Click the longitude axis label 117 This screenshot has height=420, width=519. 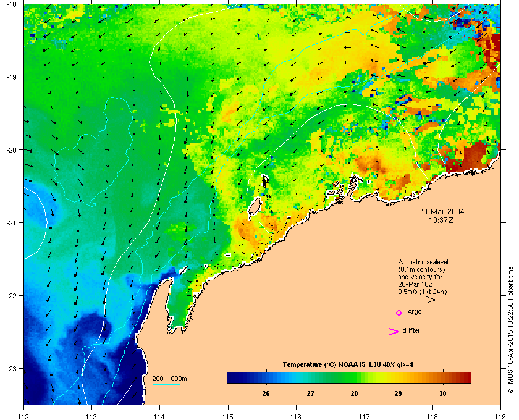point(365,416)
